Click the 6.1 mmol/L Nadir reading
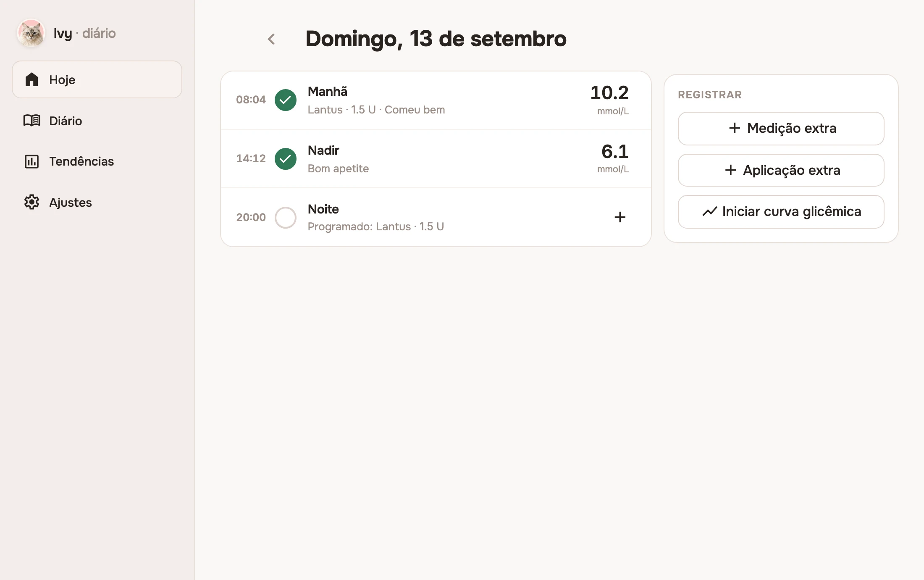This screenshot has width=924, height=580. coord(614,158)
